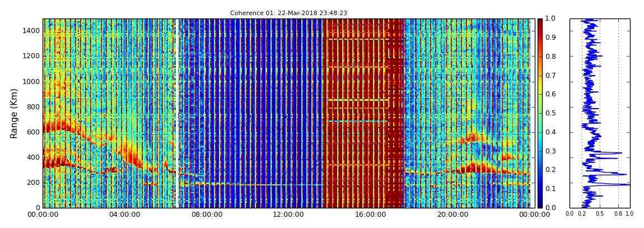Click the 08:00:00 time tick label
The height and width of the screenshot is (228, 644).
206,215
